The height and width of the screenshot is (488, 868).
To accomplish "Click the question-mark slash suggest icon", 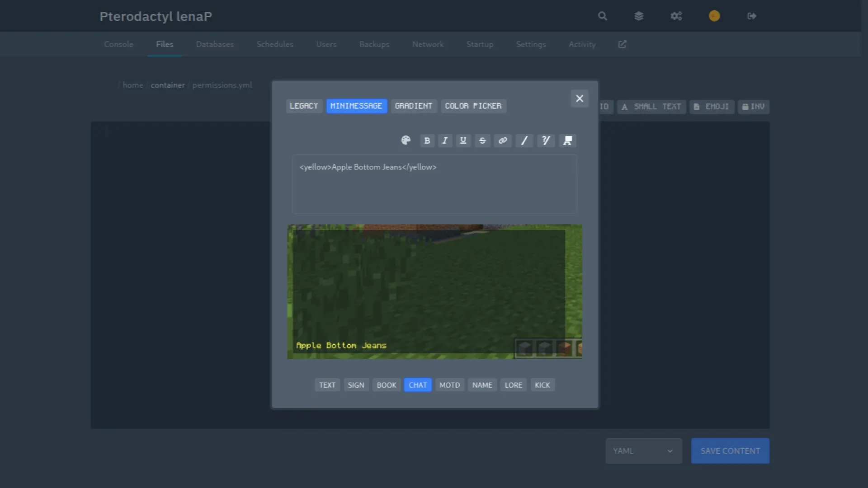I will point(546,141).
